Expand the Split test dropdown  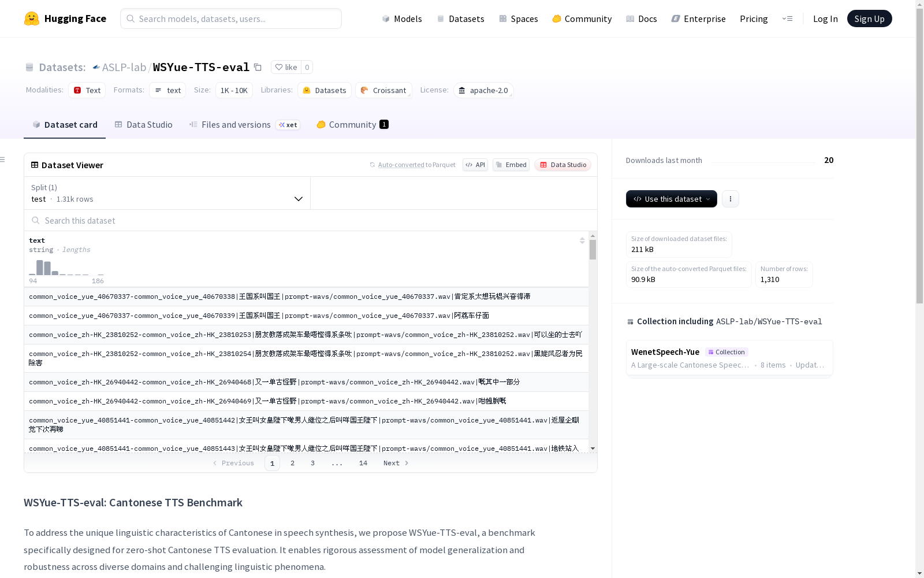pyautogui.click(x=167, y=193)
